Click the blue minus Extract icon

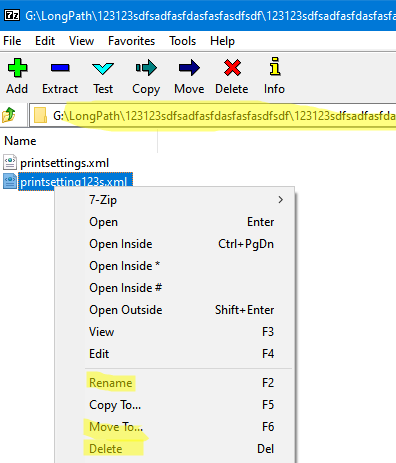point(60,68)
